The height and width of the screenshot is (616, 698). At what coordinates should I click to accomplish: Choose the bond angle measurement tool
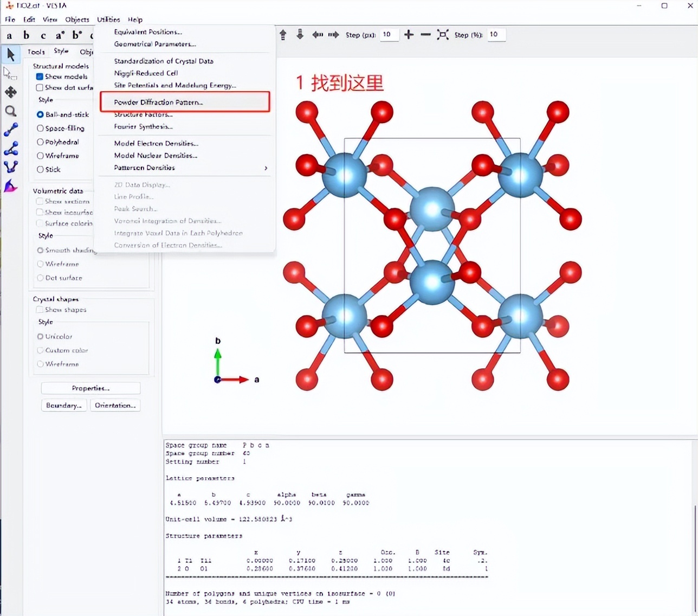pos(11,149)
